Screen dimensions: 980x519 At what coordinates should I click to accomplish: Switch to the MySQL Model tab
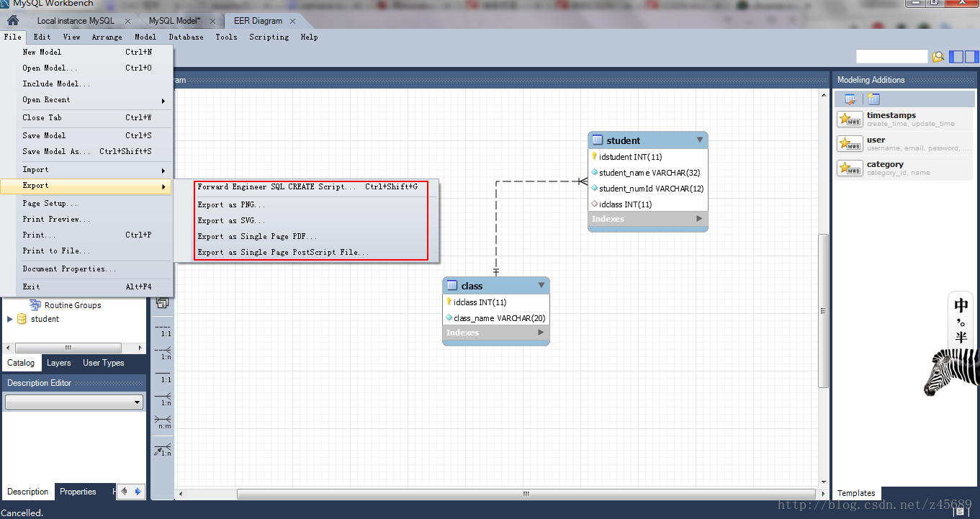tap(174, 21)
